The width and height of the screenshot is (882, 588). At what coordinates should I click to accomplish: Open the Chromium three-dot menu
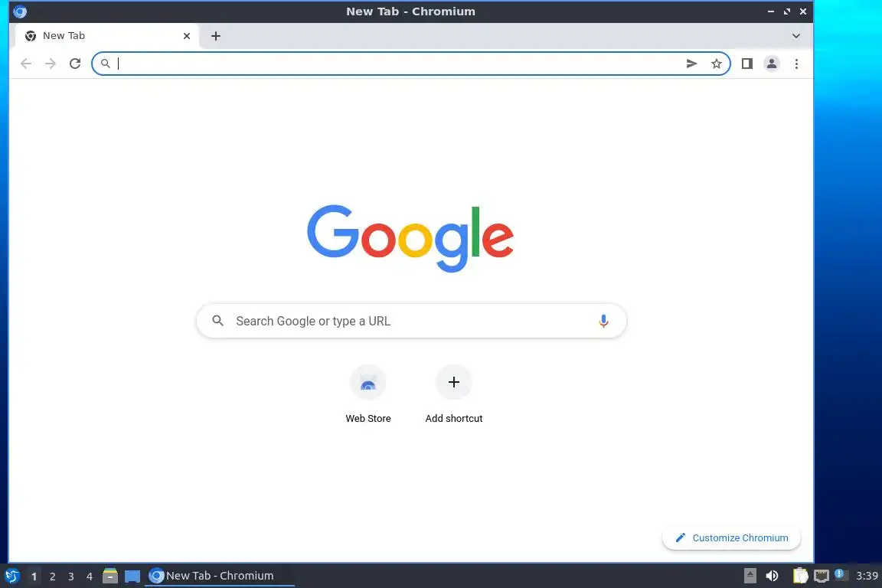click(796, 64)
